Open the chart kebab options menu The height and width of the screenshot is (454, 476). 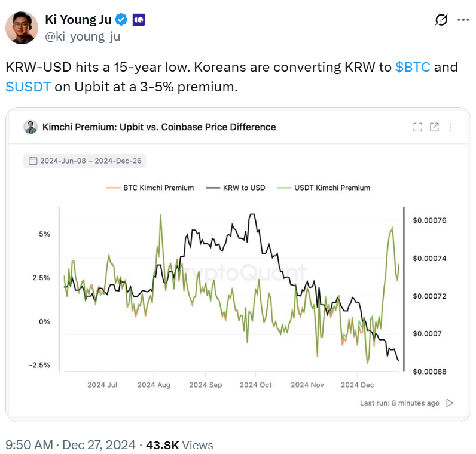[450, 127]
